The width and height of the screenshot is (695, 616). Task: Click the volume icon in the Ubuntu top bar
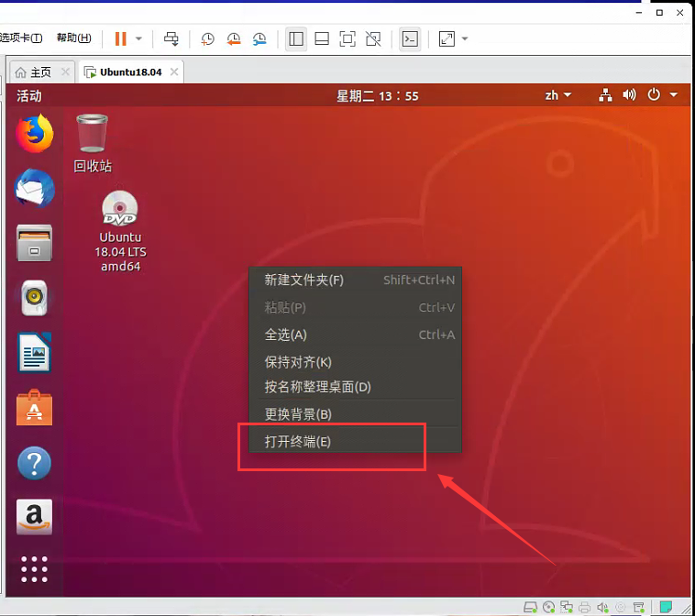point(629,94)
